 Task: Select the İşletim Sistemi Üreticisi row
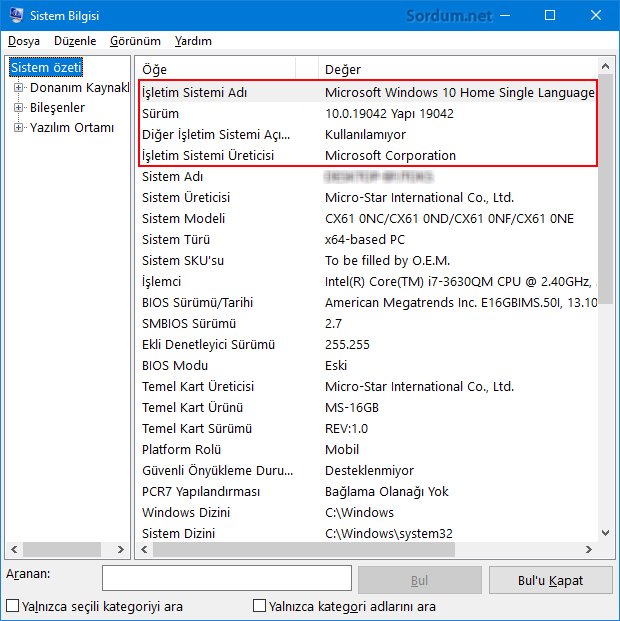367,156
